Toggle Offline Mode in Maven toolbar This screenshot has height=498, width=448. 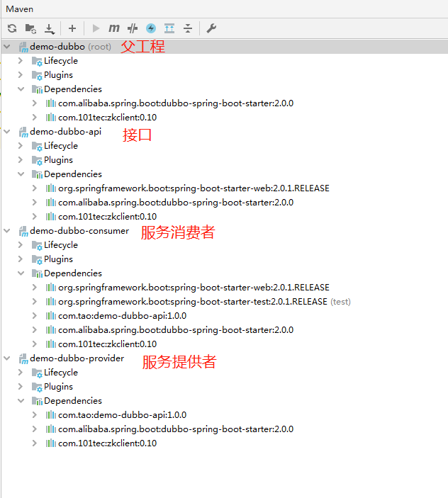click(133, 28)
